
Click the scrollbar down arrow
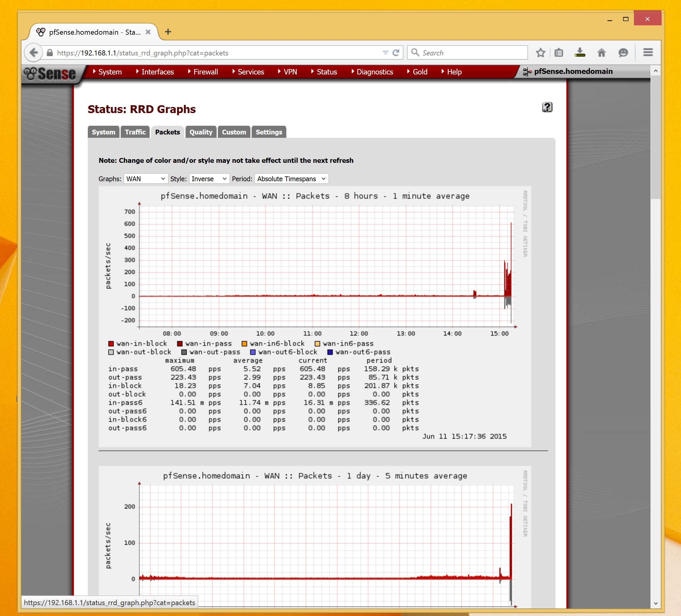[655, 603]
